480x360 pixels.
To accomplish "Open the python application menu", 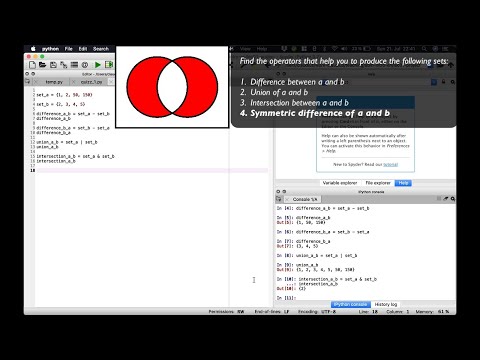I will (x=50, y=49).
